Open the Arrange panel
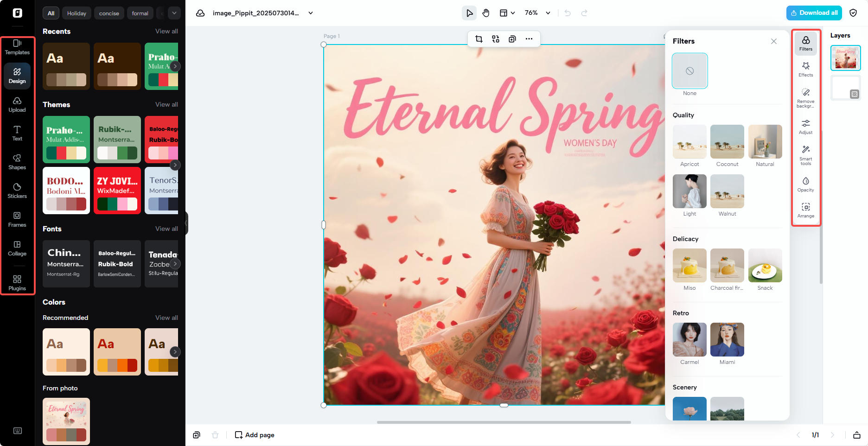868x446 pixels. click(806, 210)
